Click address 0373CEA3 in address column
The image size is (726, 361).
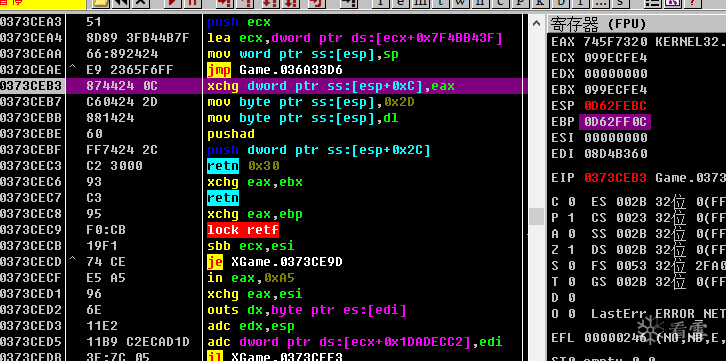point(31,22)
